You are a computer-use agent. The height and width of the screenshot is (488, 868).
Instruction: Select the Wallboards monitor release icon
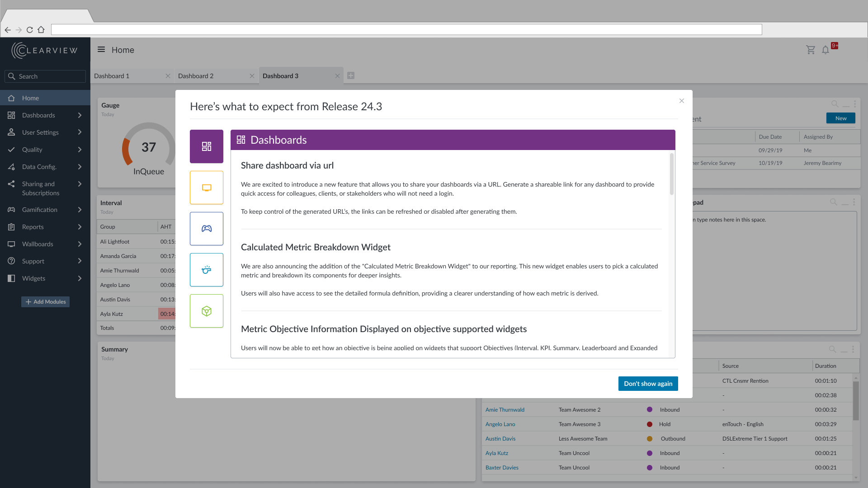pos(206,188)
